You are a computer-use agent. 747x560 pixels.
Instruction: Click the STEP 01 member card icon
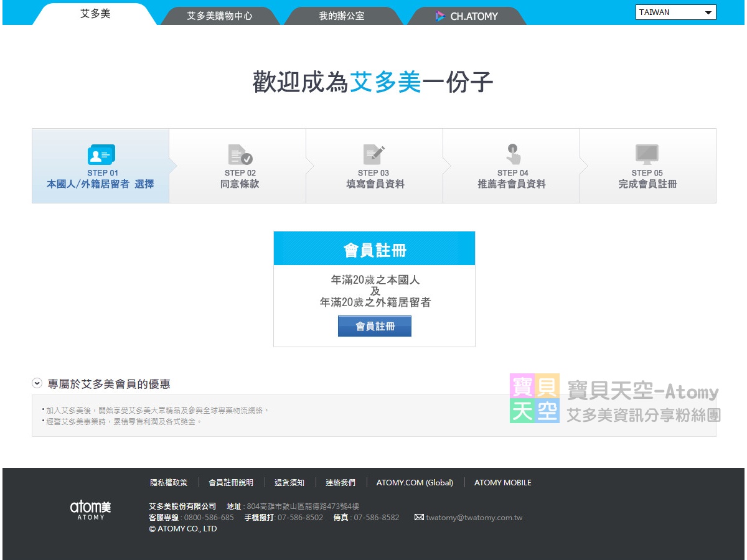click(x=101, y=154)
